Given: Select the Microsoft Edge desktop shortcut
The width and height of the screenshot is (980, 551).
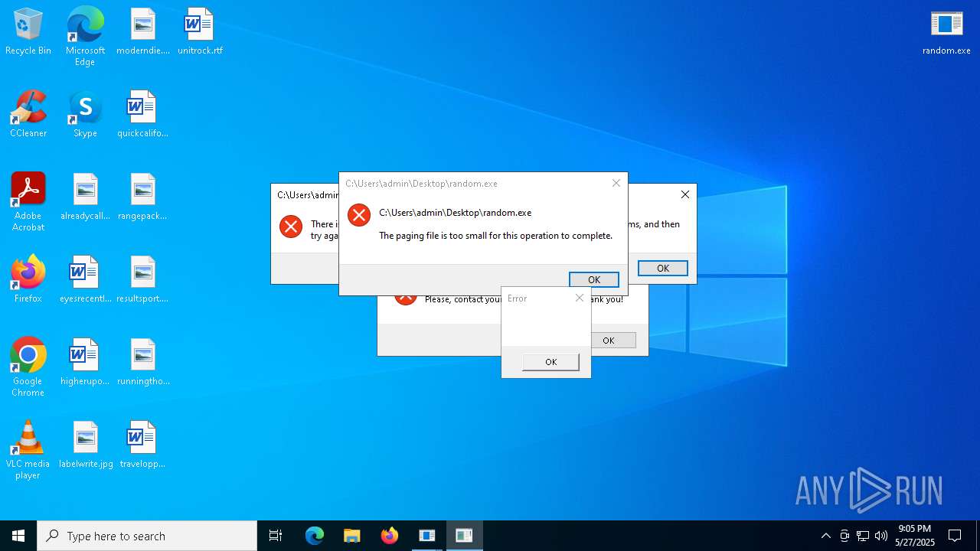Looking at the screenshot, I should [x=85, y=37].
